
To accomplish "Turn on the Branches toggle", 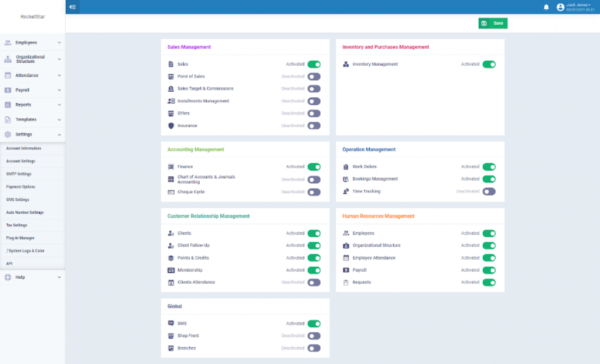I will 314,348.
